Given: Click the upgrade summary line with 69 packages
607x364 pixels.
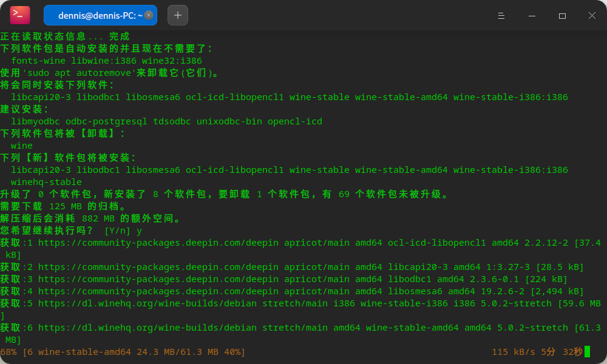Looking at the screenshot, I should point(225,194).
